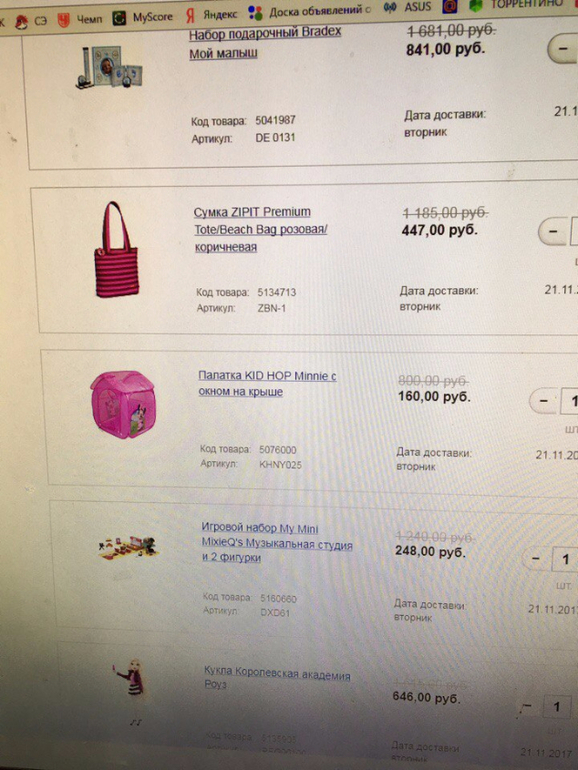Click quantity field for Minnie tent
Screen dimensions: 578x770
pos(570,402)
